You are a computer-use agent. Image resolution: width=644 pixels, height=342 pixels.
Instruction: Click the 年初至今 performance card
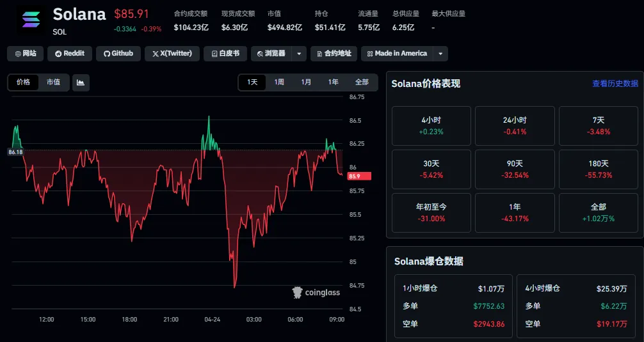tap(431, 213)
